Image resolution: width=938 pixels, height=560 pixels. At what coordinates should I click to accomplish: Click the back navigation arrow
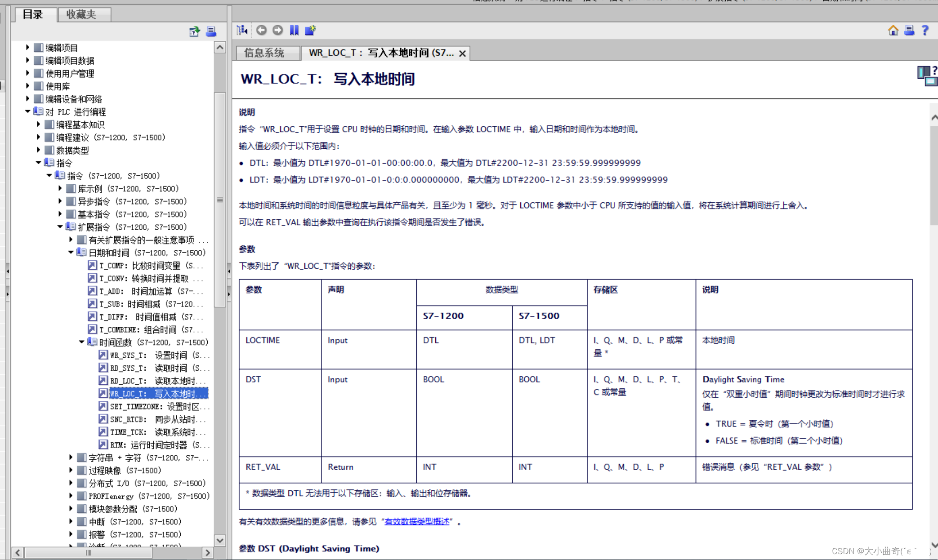(261, 30)
